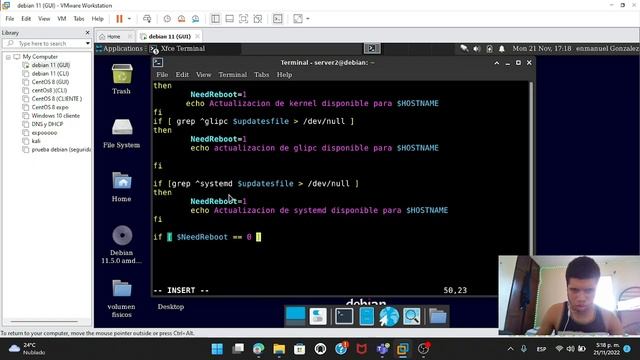Click the Xfce volume speaker icon
The height and width of the screenshot is (360, 640).
point(477,49)
